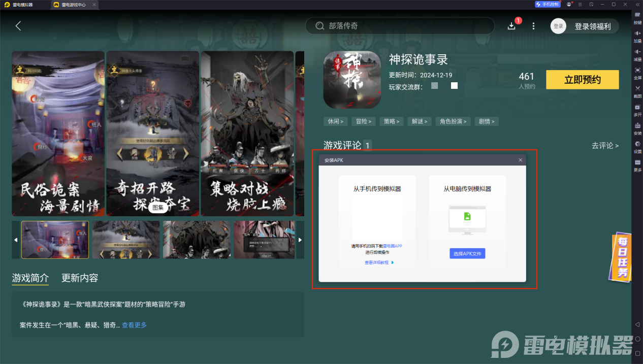Expand the 策略 category tag
Screen dimensions: 643x364
tap(391, 121)
